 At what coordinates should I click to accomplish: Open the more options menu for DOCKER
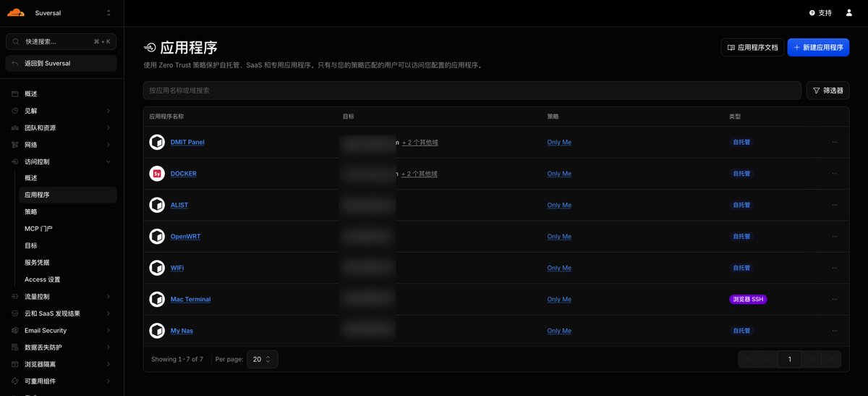[834, 174]
